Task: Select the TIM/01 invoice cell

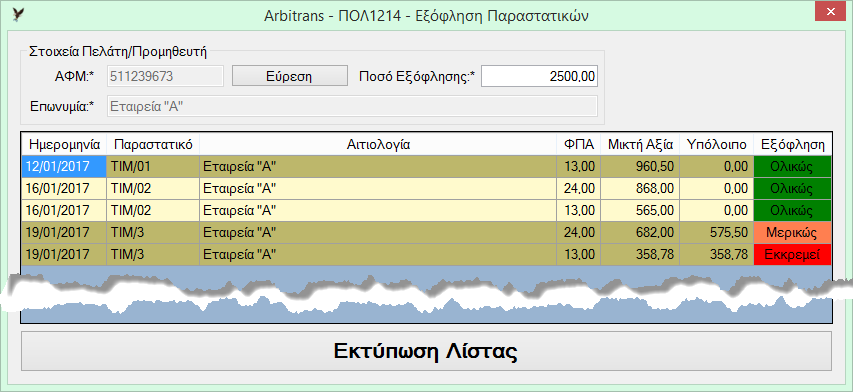Action: click(153, 166)
